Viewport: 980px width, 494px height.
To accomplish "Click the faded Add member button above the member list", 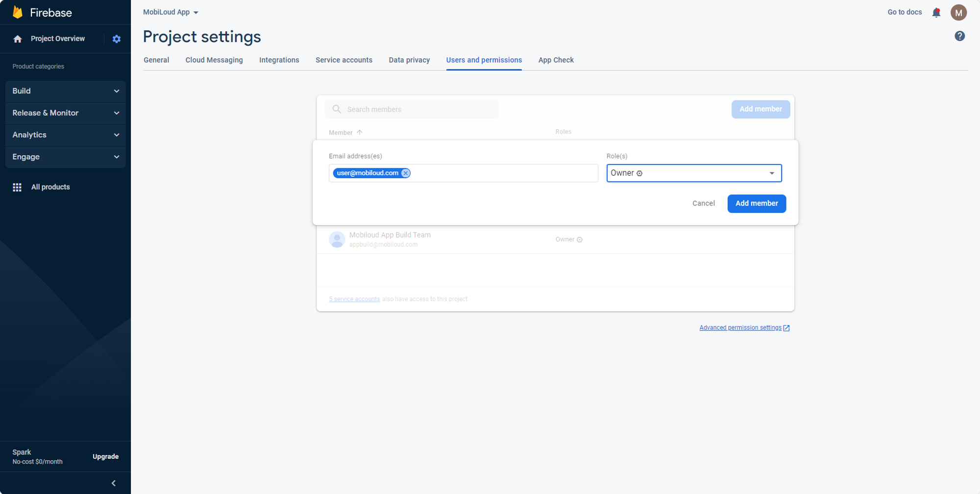I will [x=760, y=109].
